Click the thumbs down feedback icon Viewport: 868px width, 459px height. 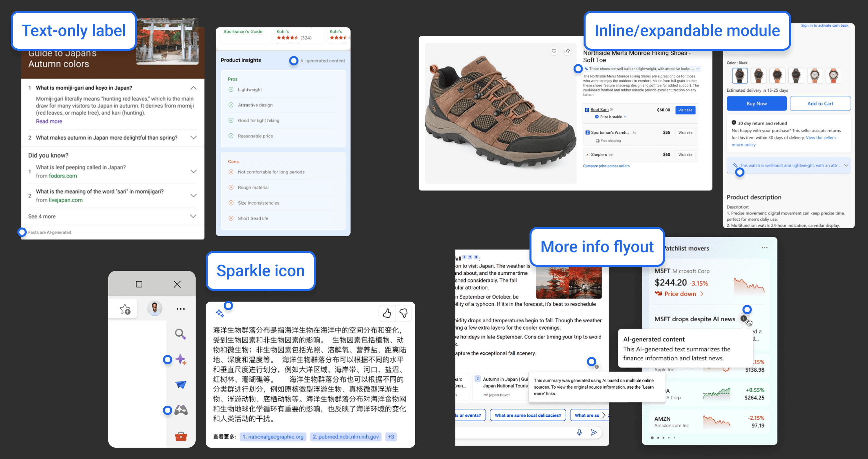[x=403, y=314]
